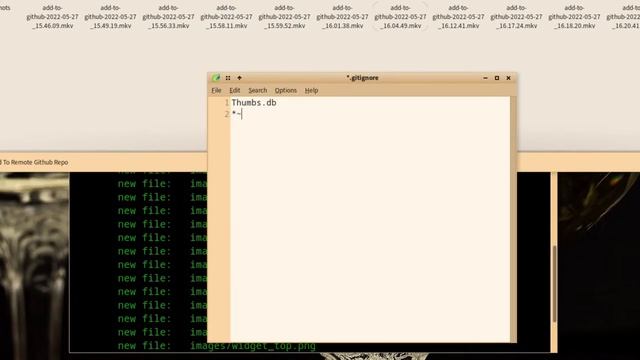
Task: Select file add-to-github-2022-05-27_15.58.11.mkv
Action: [226, 17]
